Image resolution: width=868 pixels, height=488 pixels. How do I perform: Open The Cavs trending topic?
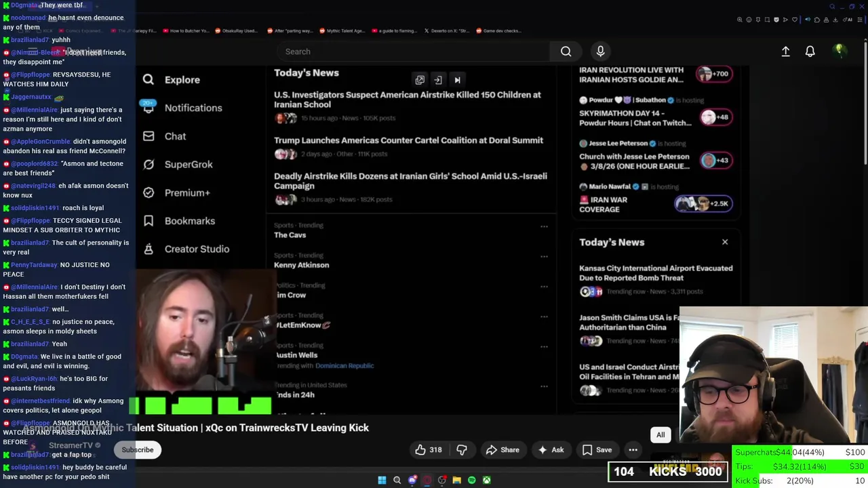[x=290, y=235]
